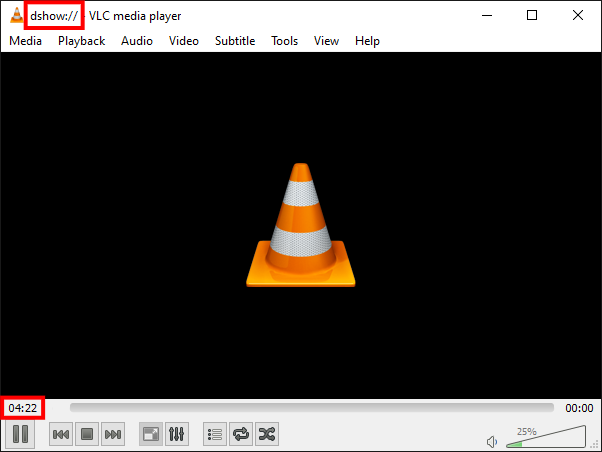
Task: Click the VLC cone title bar icon
Action: [17, 15]
